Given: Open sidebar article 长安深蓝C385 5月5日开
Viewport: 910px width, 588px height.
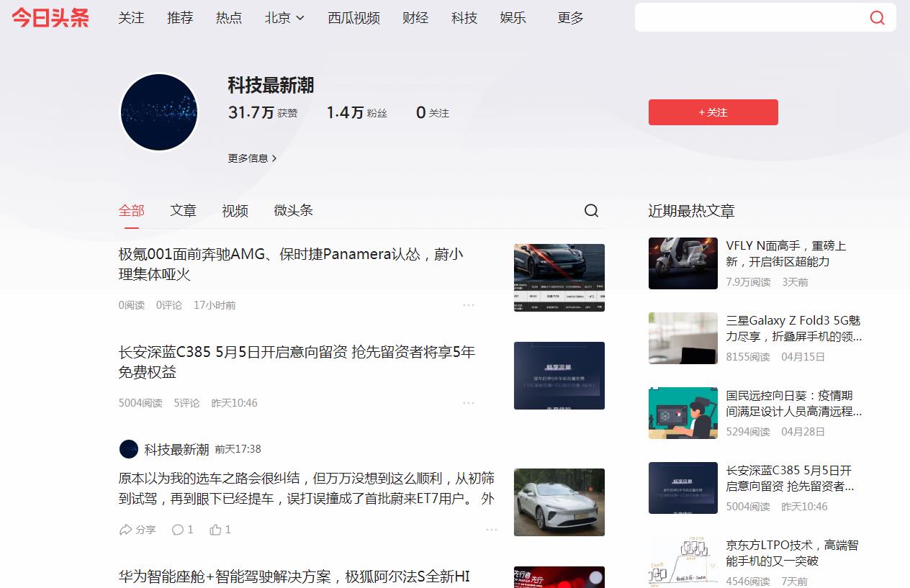Looking at the screenshot, I should pos(790,478).
